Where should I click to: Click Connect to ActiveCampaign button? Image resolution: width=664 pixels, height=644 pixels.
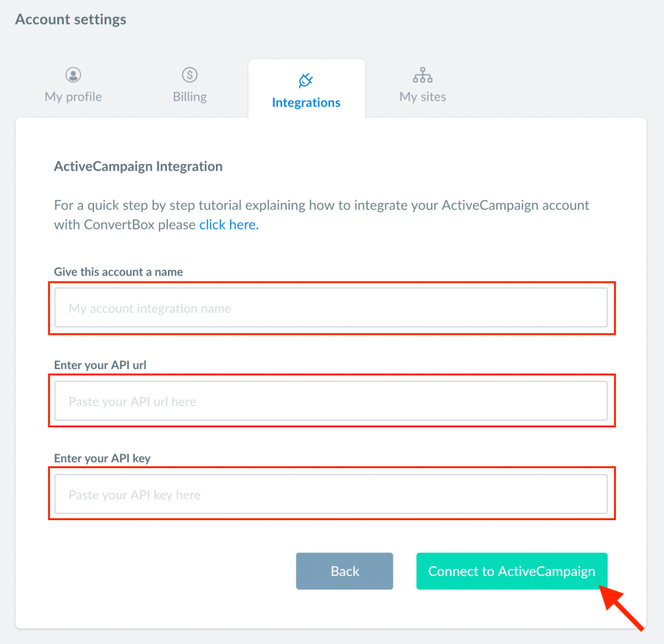[x=512, y=571]
